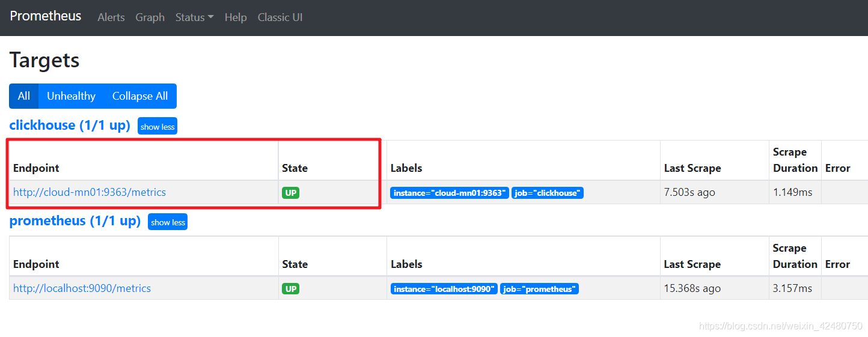Click State column header in clickhouse table
This screenshot has width=868, height=337.
295,168
